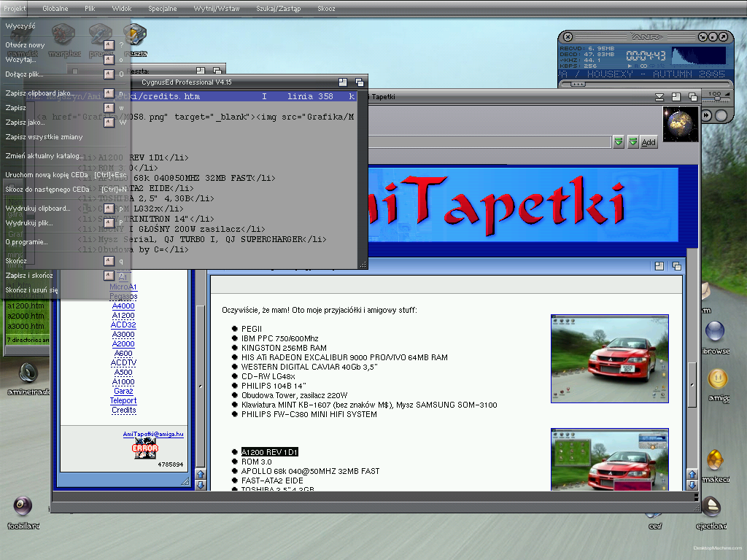The height and width of the screenshot is (560, 747).
Task: Choose Zapisz wszystkie zmiany menu entry
Action: click(65, 137)
